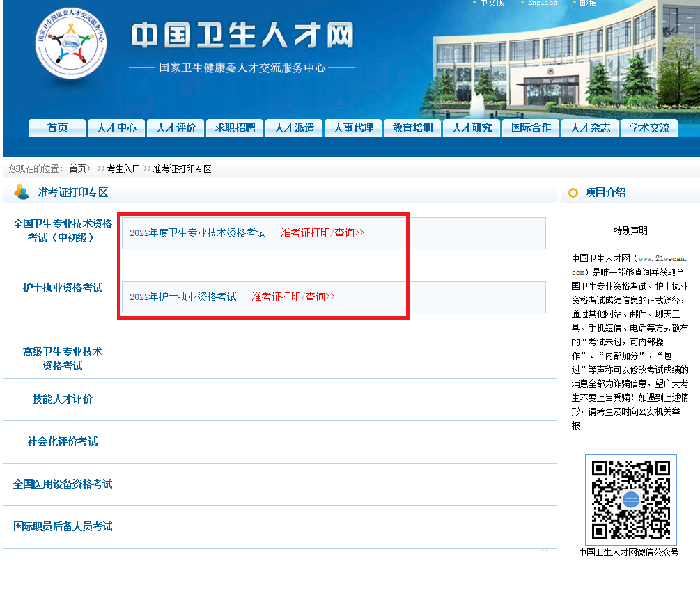700x591 pixels.
Task: Return to 首页 via the navigation bar
Action: (x=56, y=128)
